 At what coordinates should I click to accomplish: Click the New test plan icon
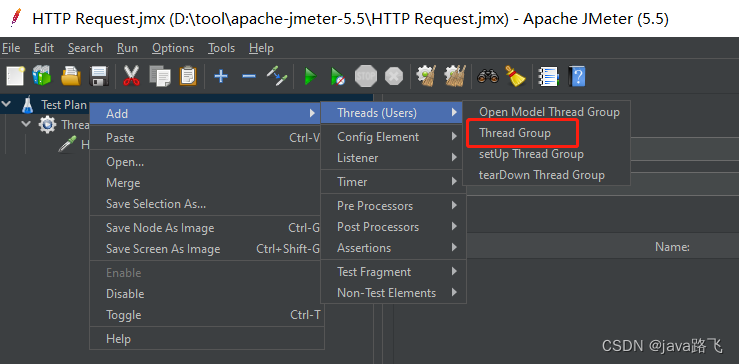pos(15,75)
